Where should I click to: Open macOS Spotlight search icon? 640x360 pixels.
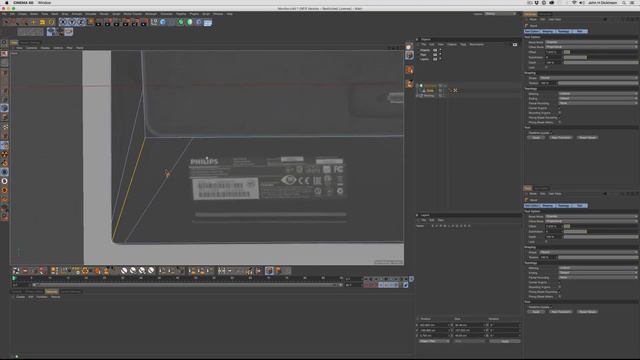tap(624, 2)
